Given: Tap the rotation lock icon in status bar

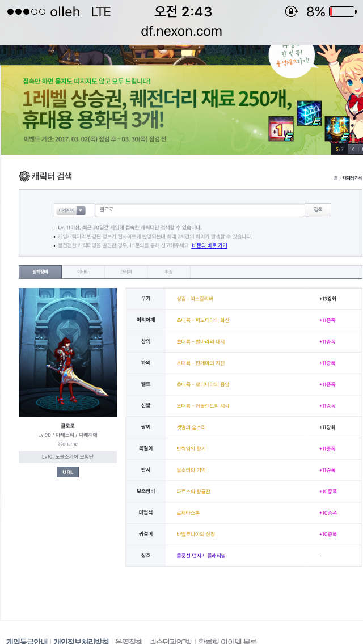Looking at the screenshot, I should 292,12.
